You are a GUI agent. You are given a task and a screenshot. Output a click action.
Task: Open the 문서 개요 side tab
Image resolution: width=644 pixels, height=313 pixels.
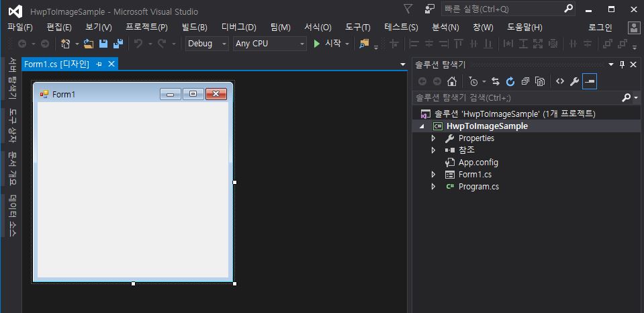[12, 169]
